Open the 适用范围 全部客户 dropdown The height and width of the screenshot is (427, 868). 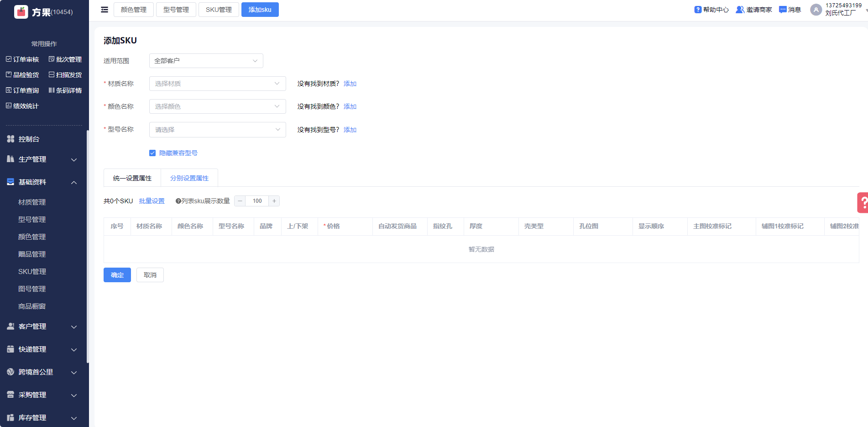pos(206,61)
